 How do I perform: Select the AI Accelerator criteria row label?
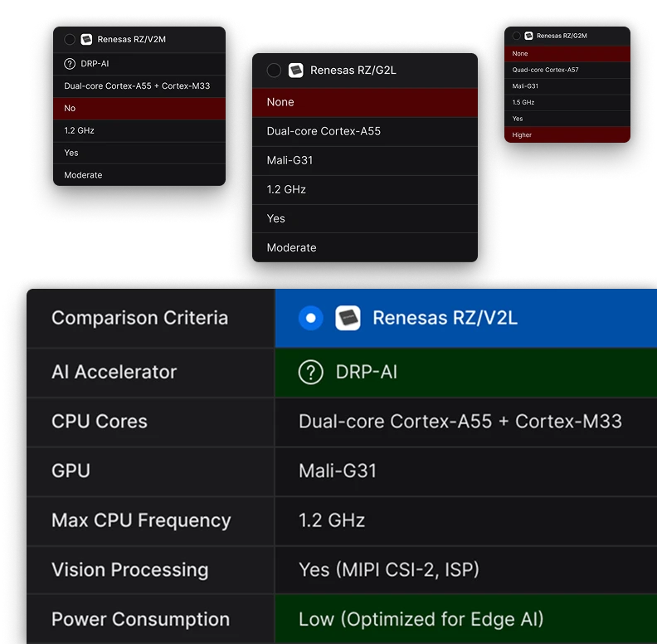(114, 373)
